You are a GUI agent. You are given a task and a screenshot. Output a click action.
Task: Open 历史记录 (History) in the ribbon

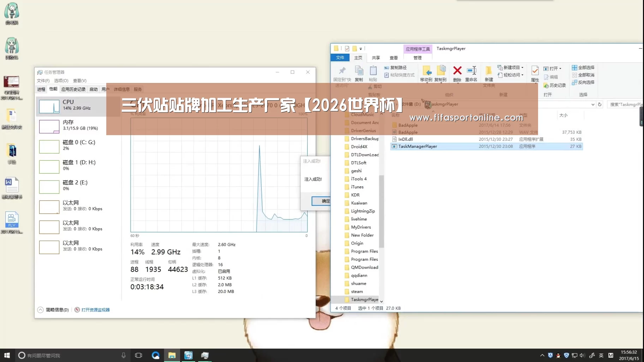[x=555, y=85]
